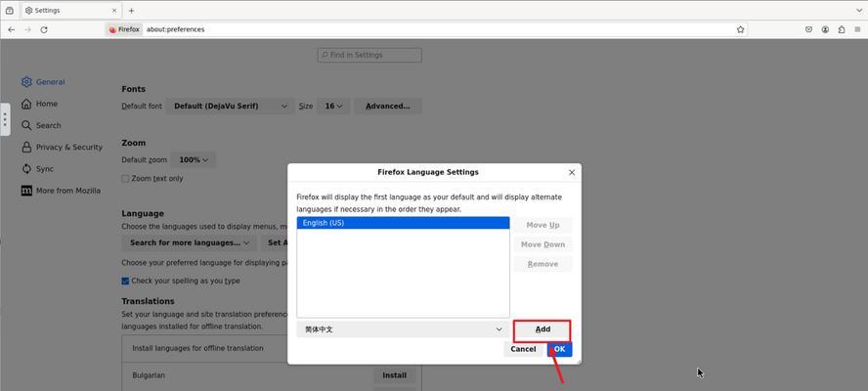Open the list all tabs chevron

point(859,11)
